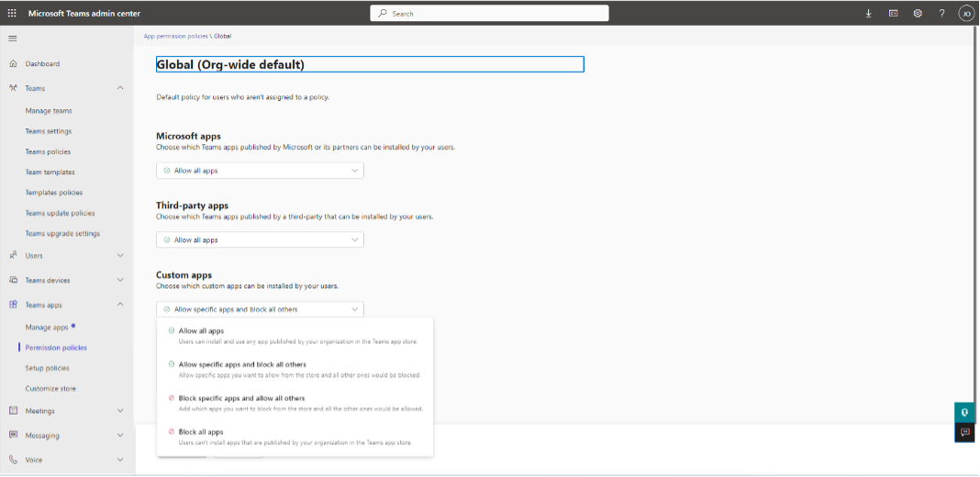The image size is (980, 477).
Task: Collapse the Teams section chevron
Action: (120, 88)
